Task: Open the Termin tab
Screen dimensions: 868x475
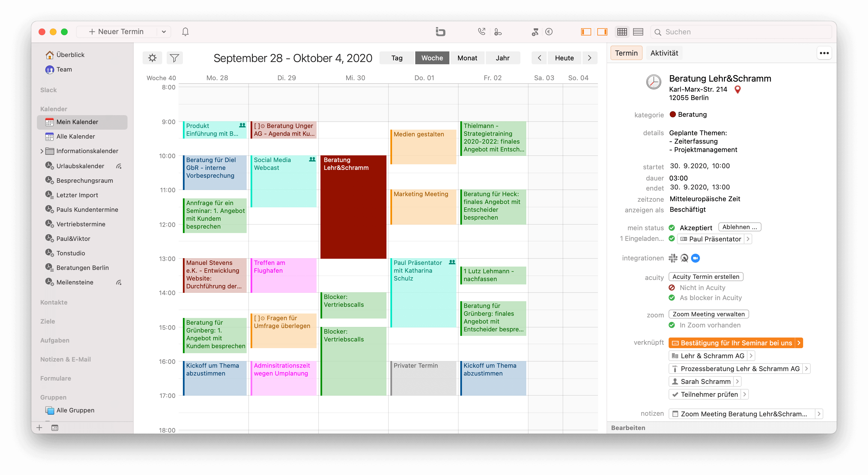Action: [x=626, y=53]
